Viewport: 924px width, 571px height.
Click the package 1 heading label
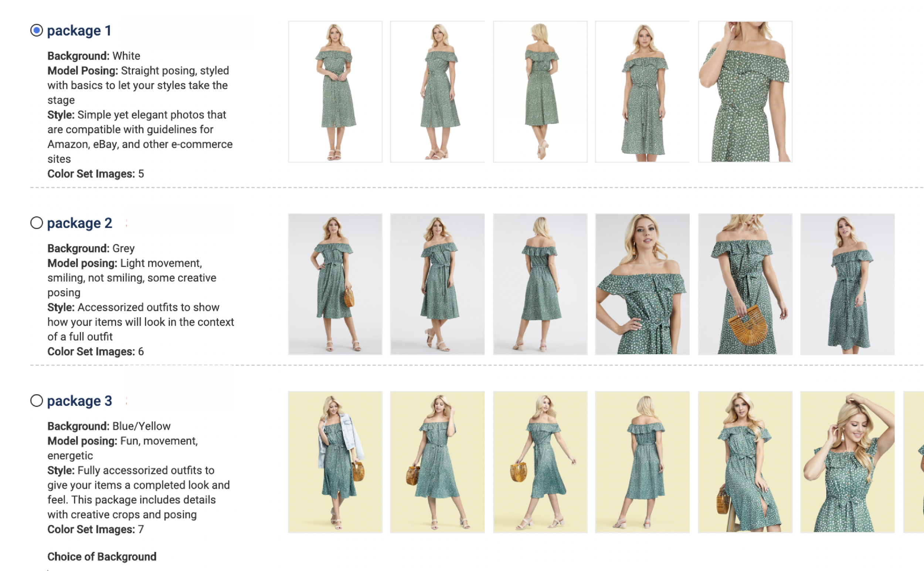pos(79,31)
